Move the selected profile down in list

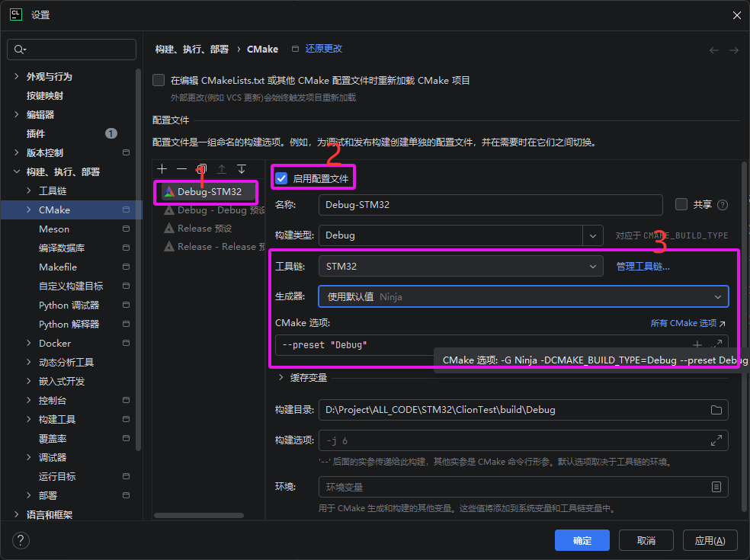pos(242,168)
